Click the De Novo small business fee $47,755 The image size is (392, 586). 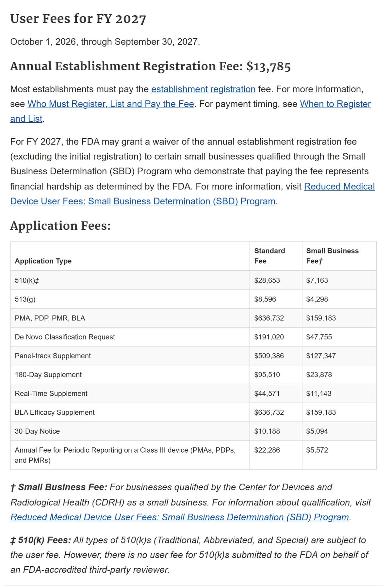click(x=319, y=337)
